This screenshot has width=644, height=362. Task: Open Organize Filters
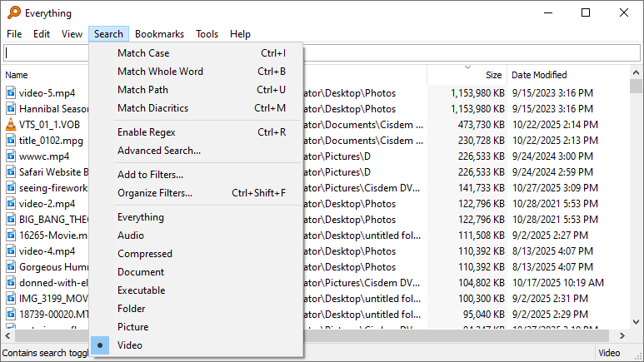tap(197, 193)
